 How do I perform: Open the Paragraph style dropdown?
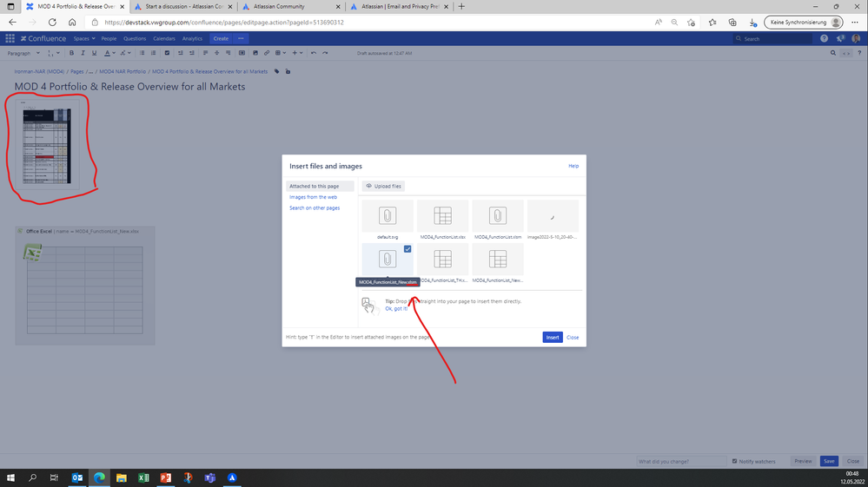23,53
